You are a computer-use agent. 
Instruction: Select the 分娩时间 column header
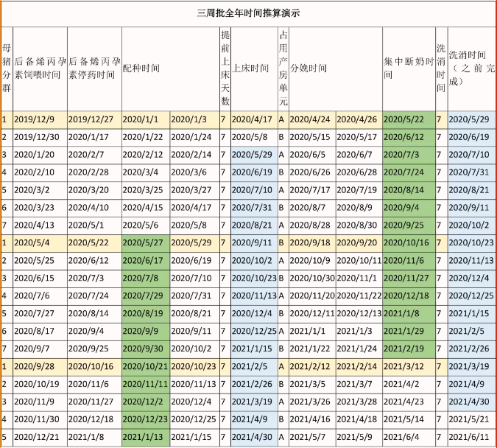[336, 69]
